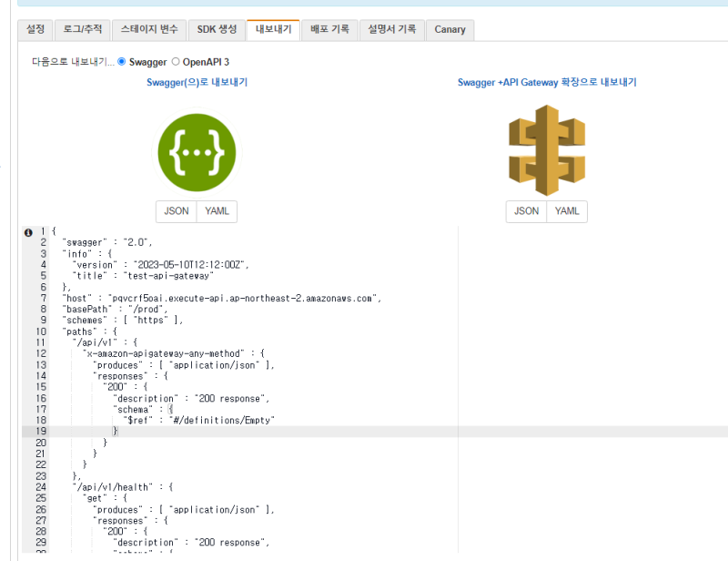Open the 설정 tab
Image resolution: width=728 pixels, height=561 pixels.
35,29
